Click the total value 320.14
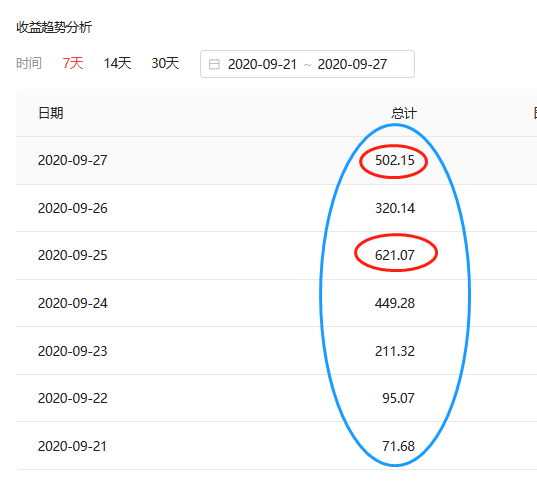The height and width of the screenshot is (490, 537). pyautogui.click(x=395, y=208)
